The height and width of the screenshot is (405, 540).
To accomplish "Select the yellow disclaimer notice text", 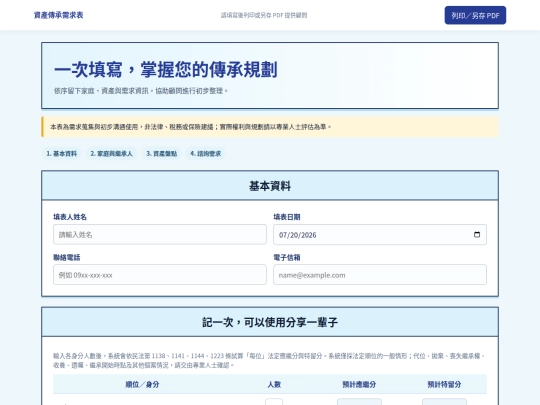I will [x=191, y=127].
